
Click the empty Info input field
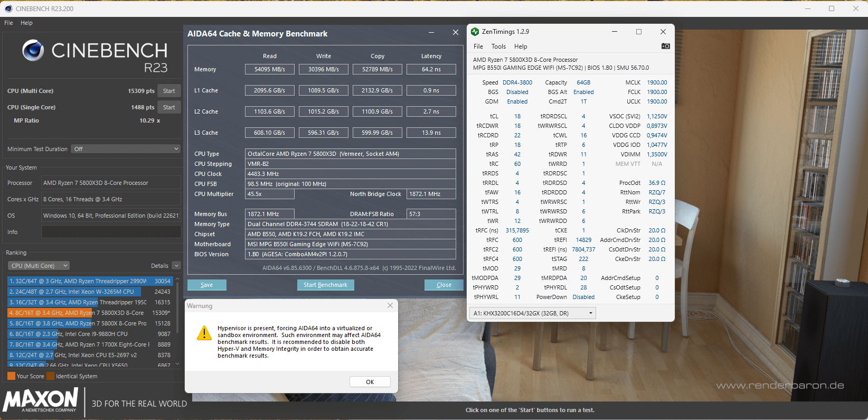pyautogui.click(x=111, y=232)
